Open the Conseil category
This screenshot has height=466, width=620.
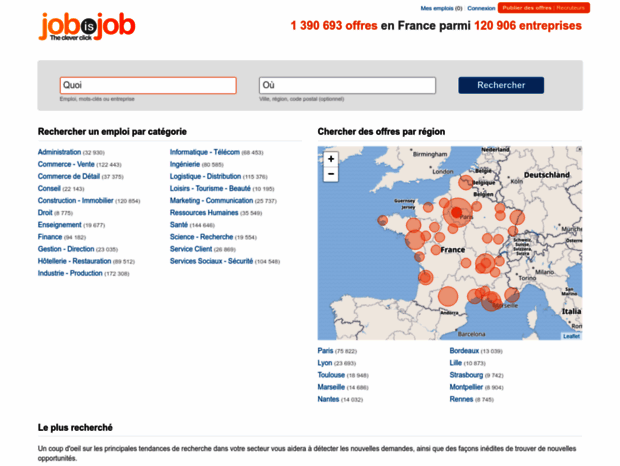49,189
